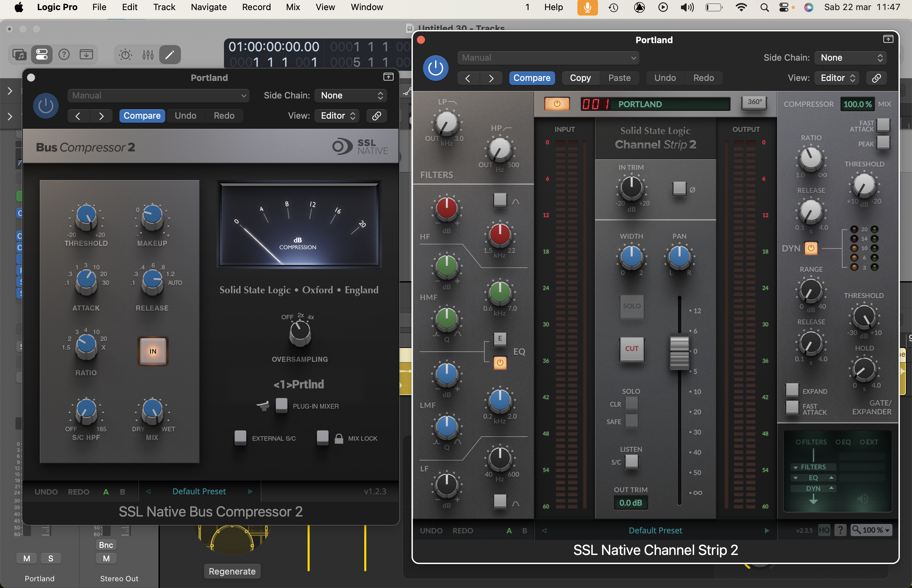The image size is (912, 588).
Task: Click Channel Strip output fader handle
Action: pos(679,352)
